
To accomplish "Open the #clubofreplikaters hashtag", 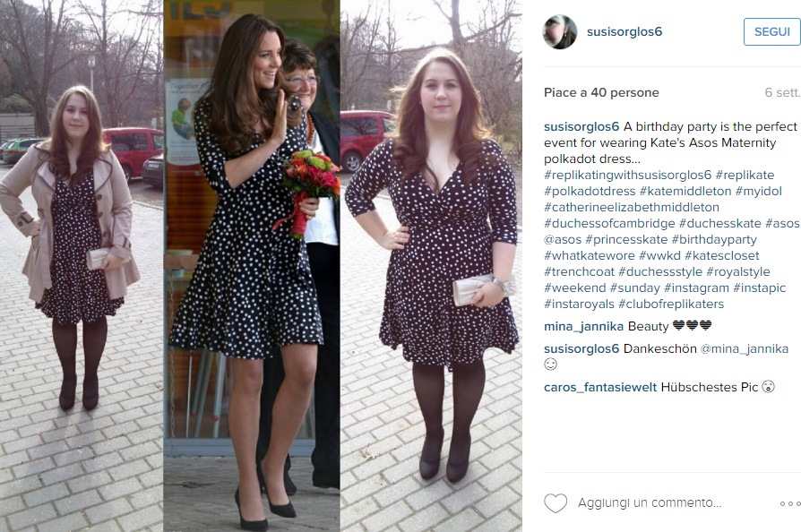I will (671, 305).
